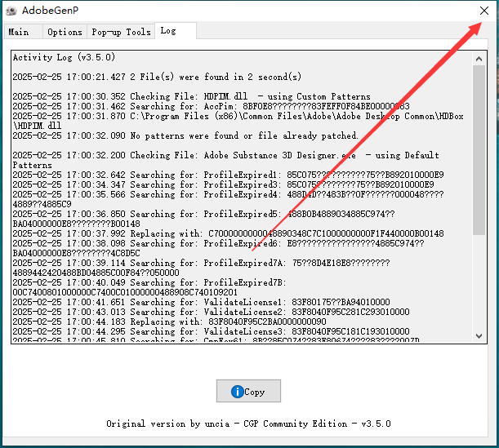
Task: Click the 'ValidateLicense1' log line
Action: point(201,302)
